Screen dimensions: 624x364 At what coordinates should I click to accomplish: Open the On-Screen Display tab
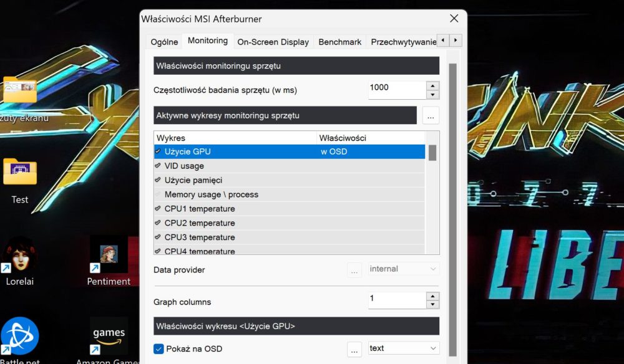click(x=273, y=42)
